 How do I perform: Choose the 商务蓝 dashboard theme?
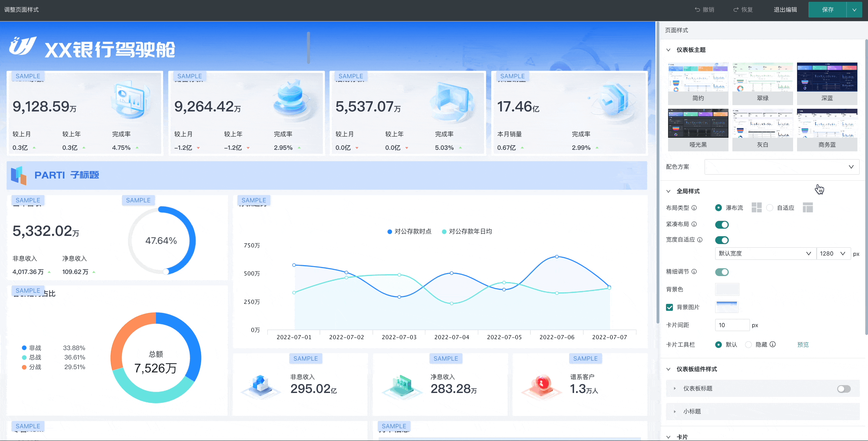827,130
